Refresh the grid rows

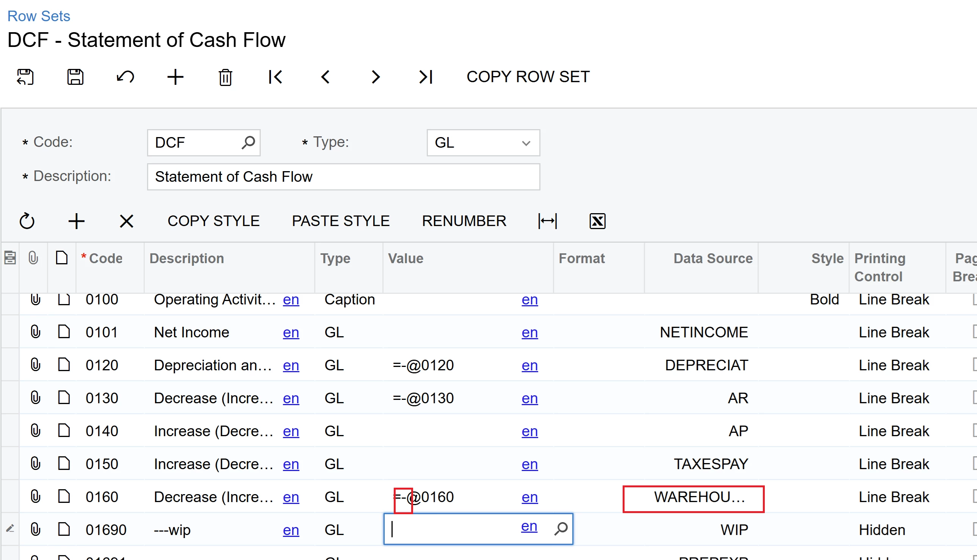(27, 221)
